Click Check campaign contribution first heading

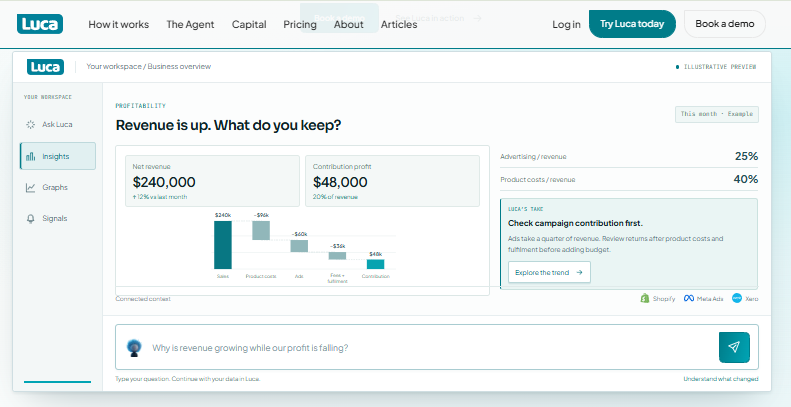(575, 223)
